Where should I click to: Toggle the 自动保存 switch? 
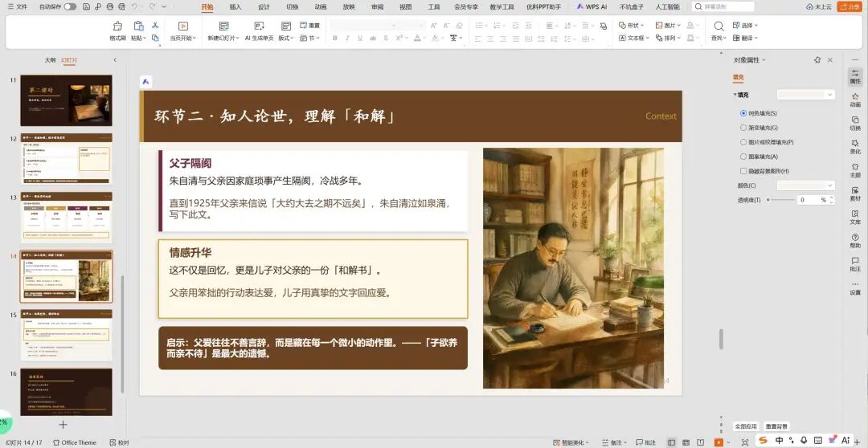[x=70, y=6]
